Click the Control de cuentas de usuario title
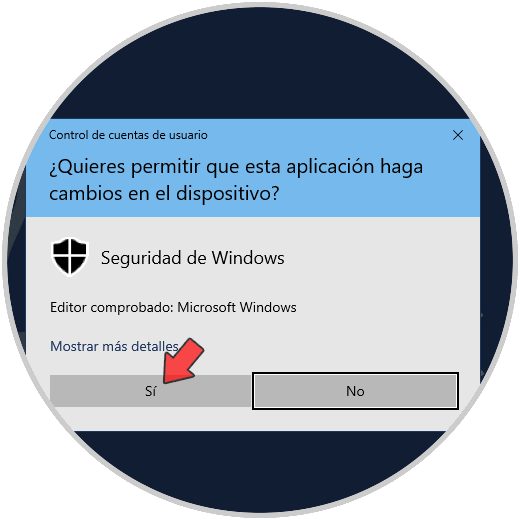This screenshot has height=520, width=520. click(128, 135)
